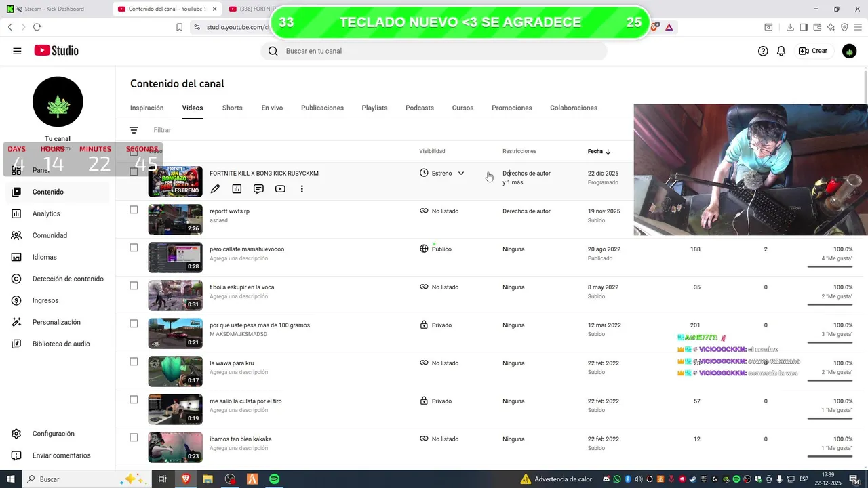This screenshot has height=488, width=868.
Task: Click the pencil edit icon for FORTNITE KILL video
Action: (x=215, y=189)
